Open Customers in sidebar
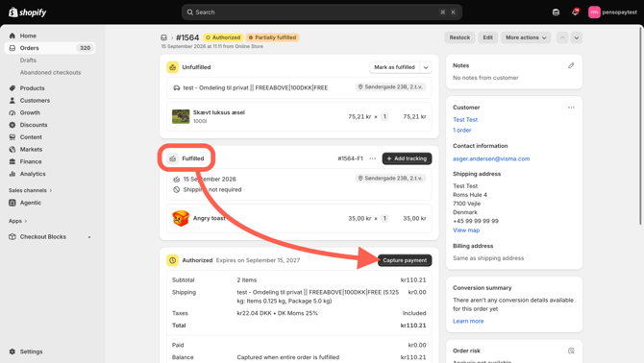Image resolution: width=644 pixels, height=363 pixels. click(35, 101)
